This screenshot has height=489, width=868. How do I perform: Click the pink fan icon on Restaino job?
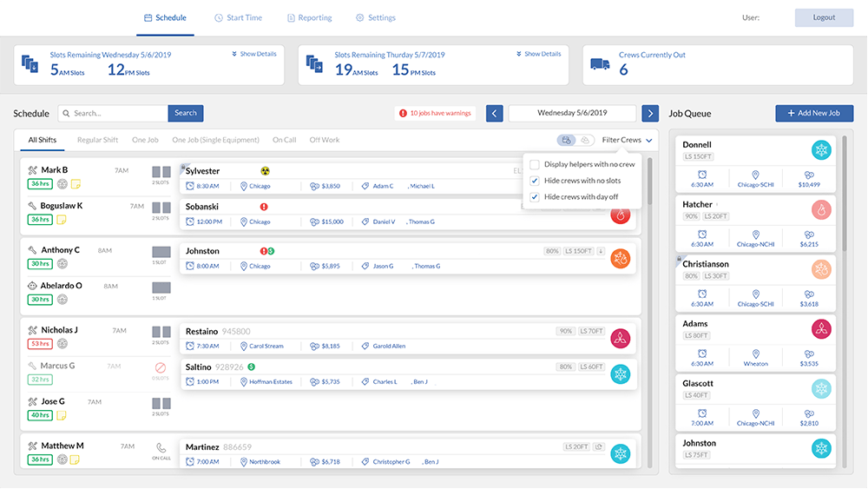coord(621,338)
